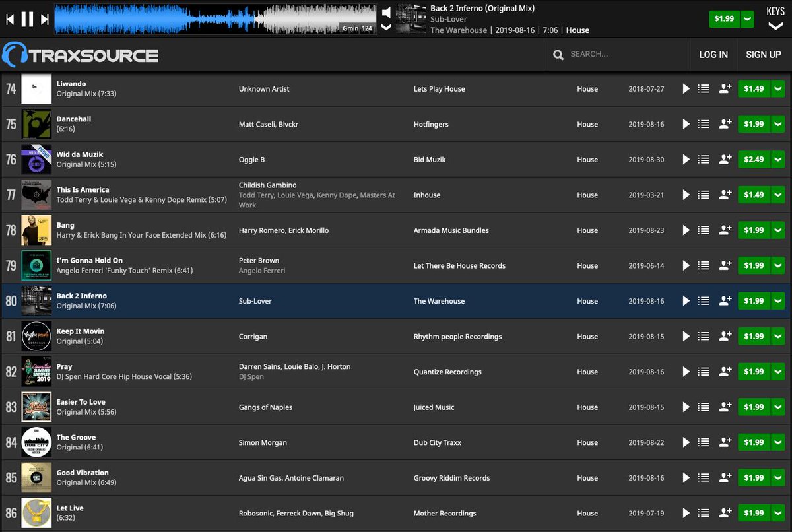Viewport: 792px width, 532px height.
Task: Open the Log In page
Action: point(713,54)
